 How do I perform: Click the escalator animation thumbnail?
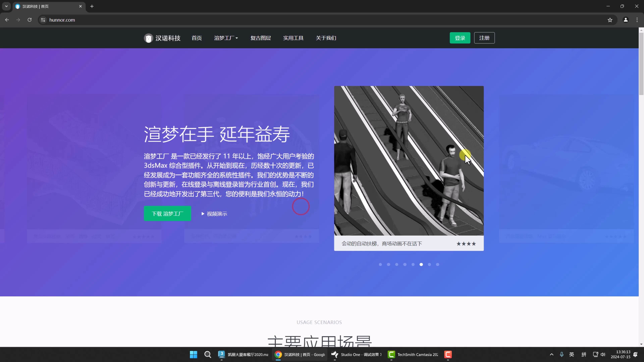(409, 161)
